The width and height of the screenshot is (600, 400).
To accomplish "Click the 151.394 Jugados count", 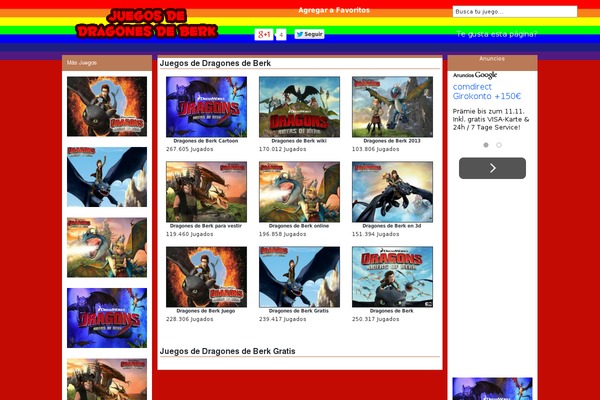I will (x=375, y=234).
